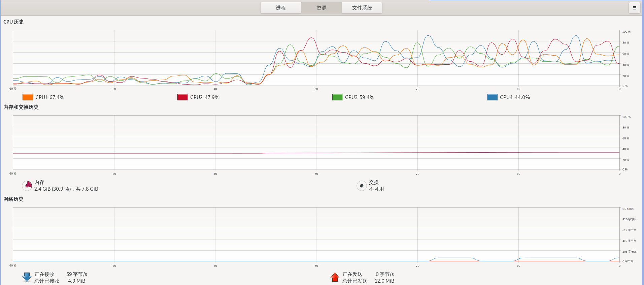Viewport: 644px width, 285px height.
Task: Click the 0 字节/s sending rate value
Action: pyautogui.click(x=385, y=274)
